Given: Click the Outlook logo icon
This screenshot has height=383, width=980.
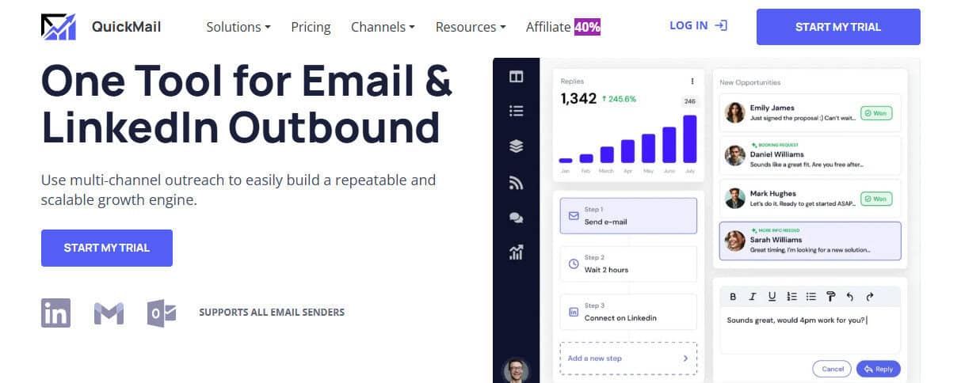Looking at the screenshot, I should point(162,313).
